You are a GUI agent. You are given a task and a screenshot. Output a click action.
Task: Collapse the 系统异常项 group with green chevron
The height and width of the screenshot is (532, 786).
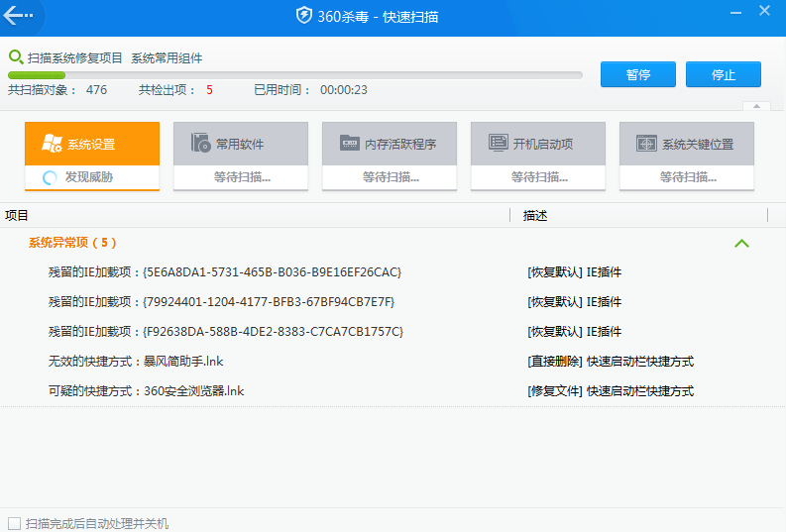[x=741, y=244]
